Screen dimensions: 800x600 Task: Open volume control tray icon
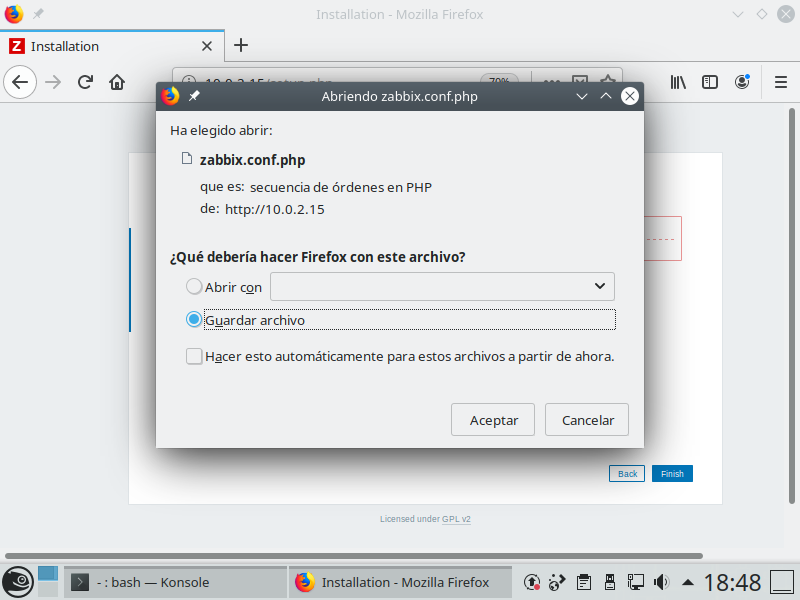pyautogui.click(x=661, y=582)
